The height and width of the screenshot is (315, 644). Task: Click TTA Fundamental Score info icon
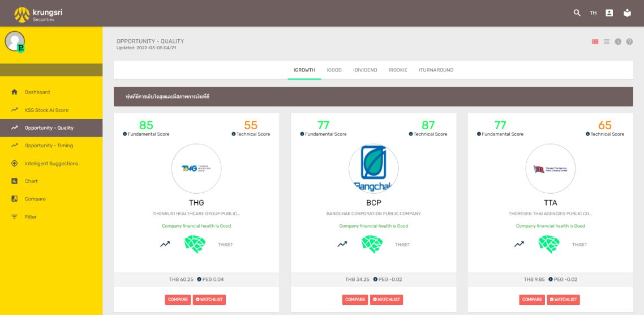(x=479, y=134)
